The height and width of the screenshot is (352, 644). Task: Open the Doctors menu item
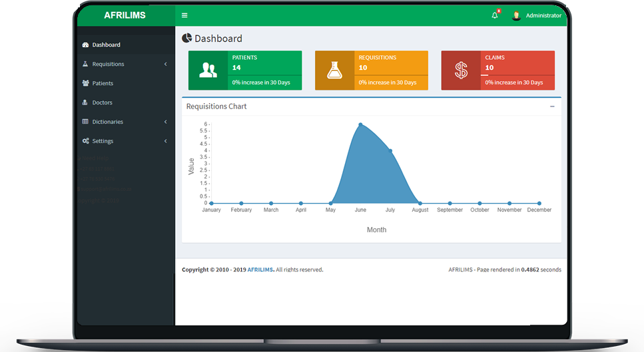tap(102, 102)
